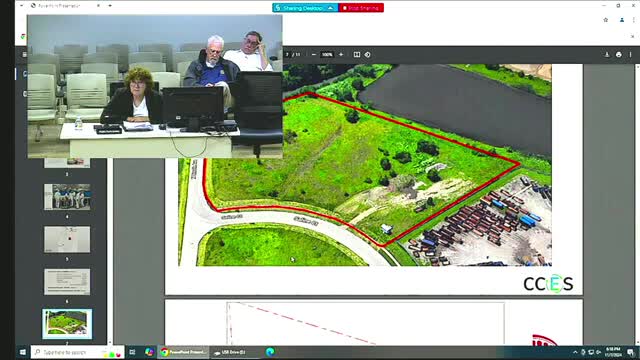Open the network icon in system tray
Viewport: 640px width, 360px height.
(591, 352)
